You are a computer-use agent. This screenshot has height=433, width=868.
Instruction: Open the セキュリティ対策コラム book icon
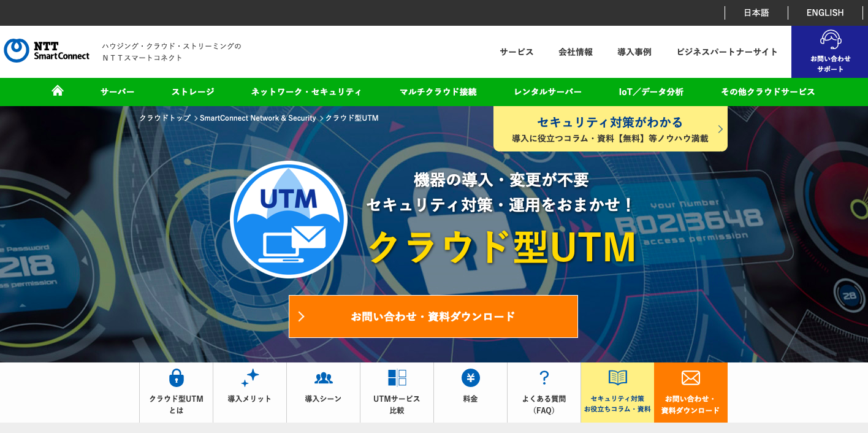click(x=617, y=378)
